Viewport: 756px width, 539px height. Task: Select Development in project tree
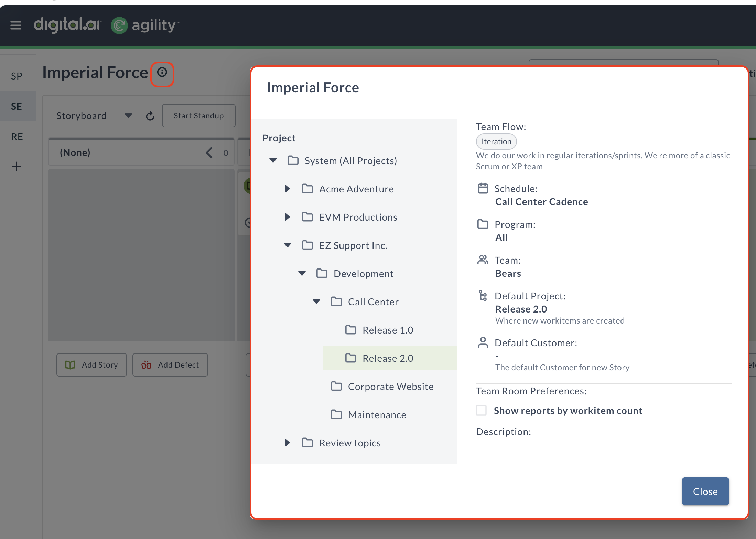(x=363, y=273)
